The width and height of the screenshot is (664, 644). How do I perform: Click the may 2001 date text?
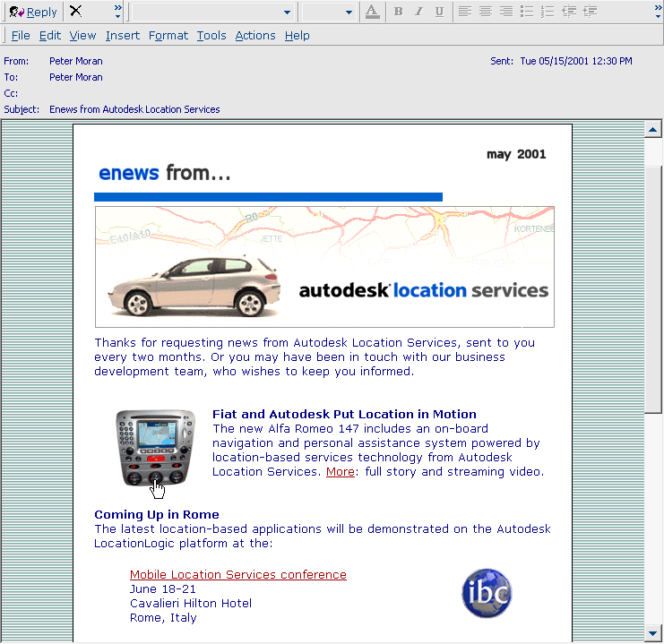(x=516, y=154)
